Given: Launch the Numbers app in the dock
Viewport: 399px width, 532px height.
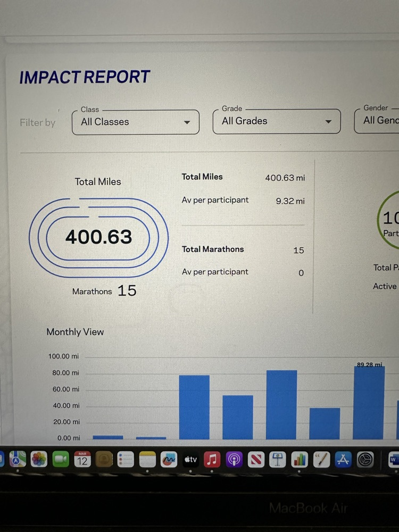Looking at the screenshot, I should pyautogui.click(x=300, y=459).
